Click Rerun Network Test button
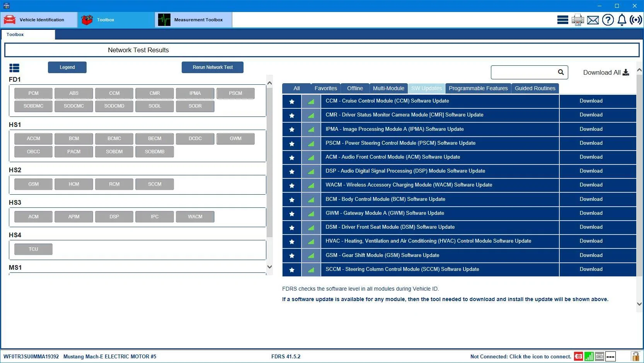This screenshot has width=644, height=363. coord(213,67)
